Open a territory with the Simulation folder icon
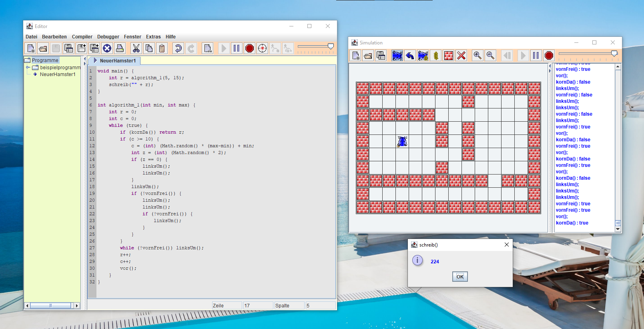This screenshot has width=644, height=329. (x=368, y=56)
